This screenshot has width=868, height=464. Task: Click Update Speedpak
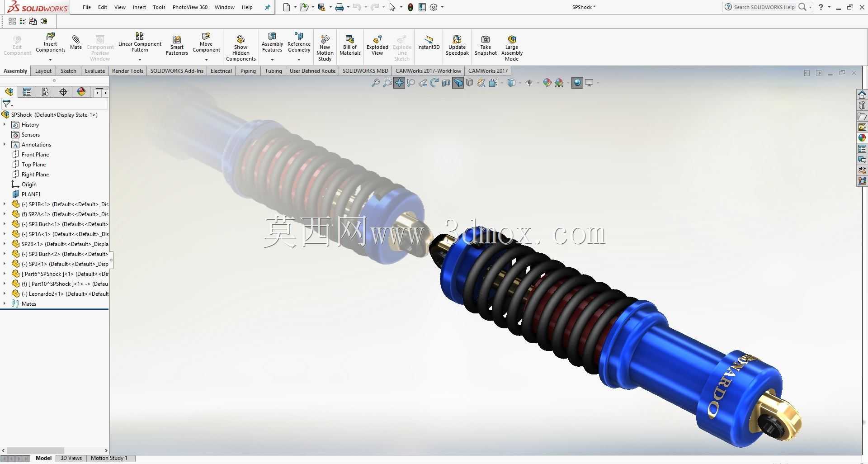click(457, 45)
